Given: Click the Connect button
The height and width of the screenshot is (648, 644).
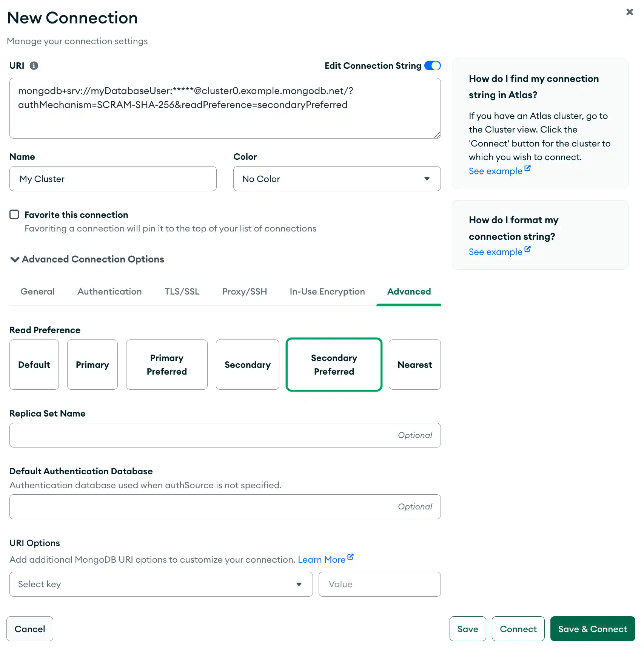Looking at the screenshot, I should [x=518, y=629].
